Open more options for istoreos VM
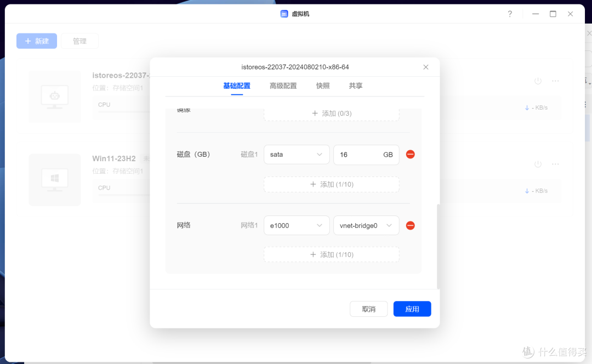592x364 pixels. 555,81
